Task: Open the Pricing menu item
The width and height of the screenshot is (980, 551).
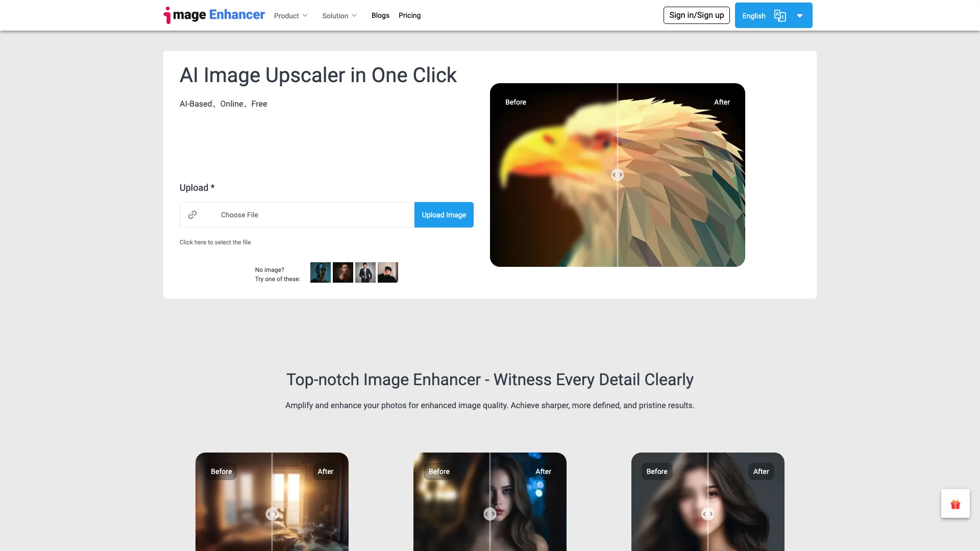Action: pyautogui.click(x=409, y=15)
